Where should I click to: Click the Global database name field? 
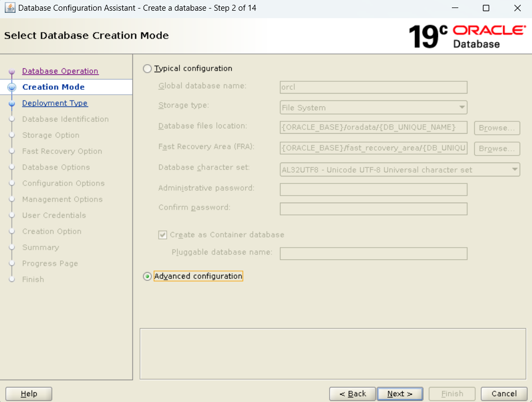click(373, 87)
